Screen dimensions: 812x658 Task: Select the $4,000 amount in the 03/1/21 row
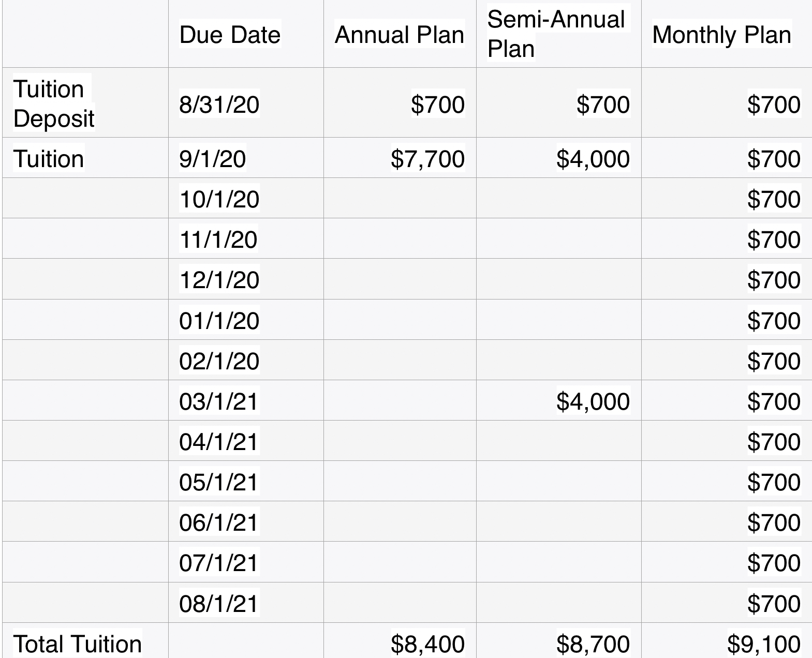click(x=593, y=401)
